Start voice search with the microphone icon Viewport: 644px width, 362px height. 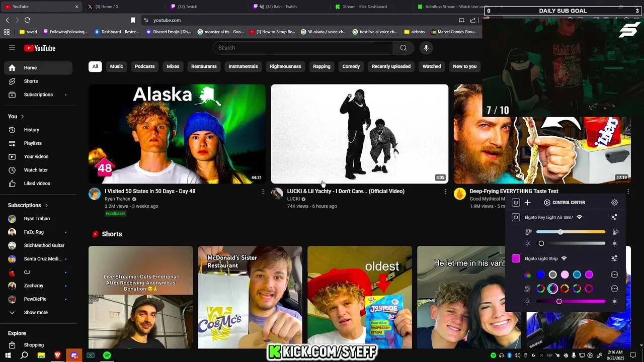pyautogui.click(x=426, y=48)
